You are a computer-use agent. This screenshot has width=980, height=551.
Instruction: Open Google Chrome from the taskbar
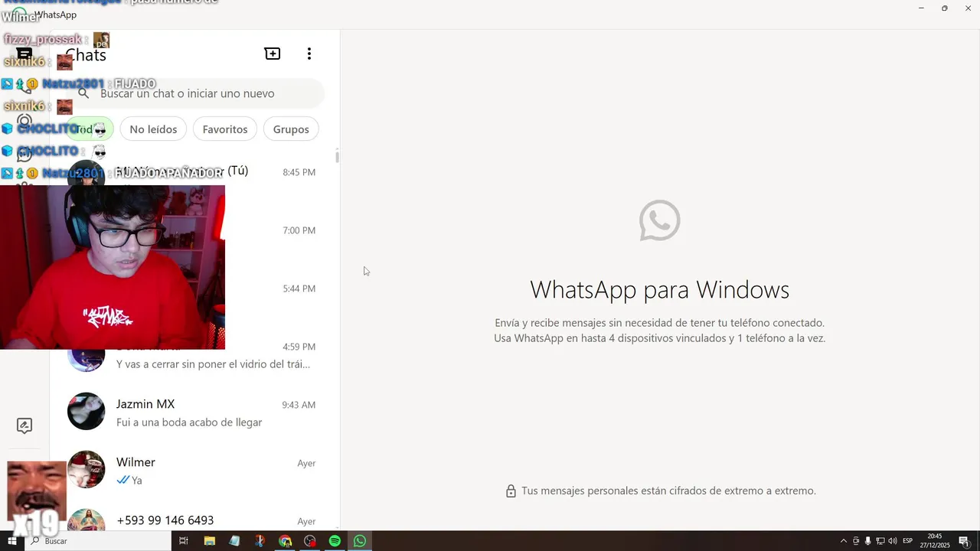coord(285,541)
